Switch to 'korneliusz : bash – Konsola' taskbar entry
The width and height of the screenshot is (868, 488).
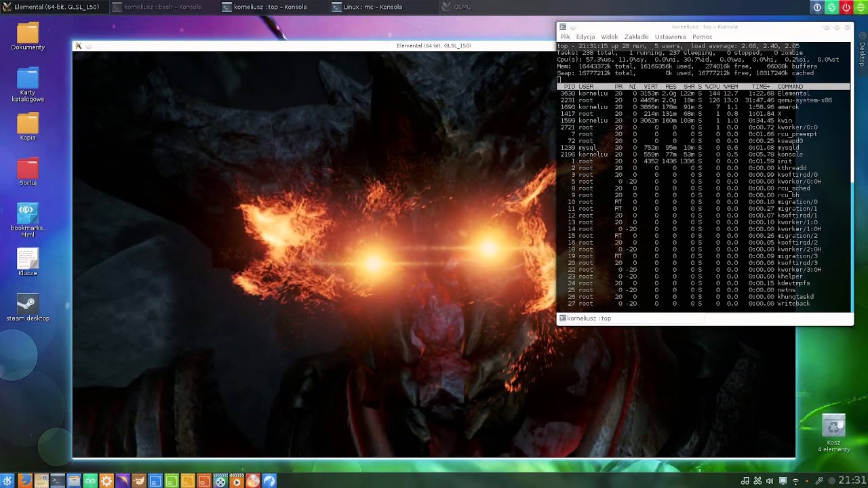[163, 7]
